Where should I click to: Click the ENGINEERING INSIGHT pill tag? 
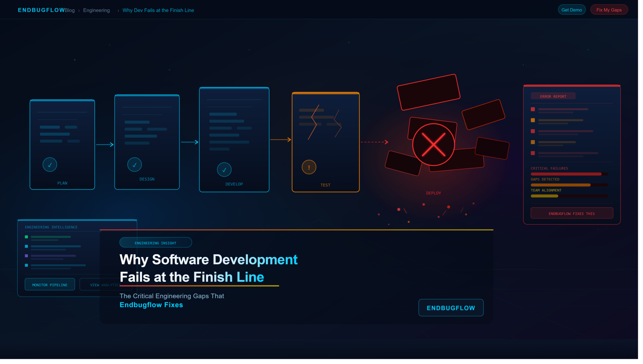click(x=155, y=243)
